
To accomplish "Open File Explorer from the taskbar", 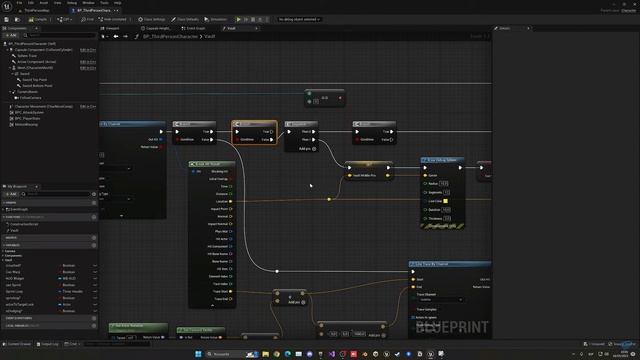I will [x=265, y=354].
